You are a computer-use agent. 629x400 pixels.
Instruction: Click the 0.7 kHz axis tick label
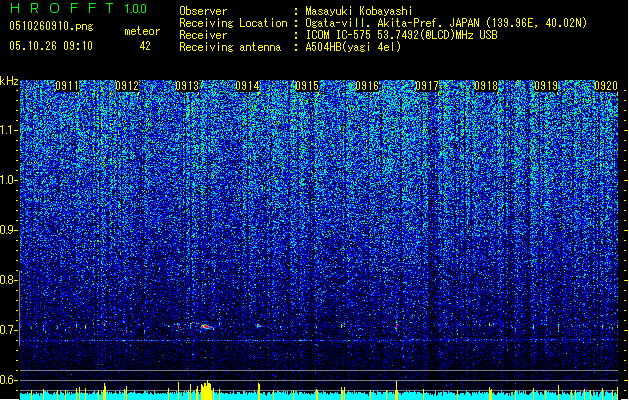coord(9,330)
